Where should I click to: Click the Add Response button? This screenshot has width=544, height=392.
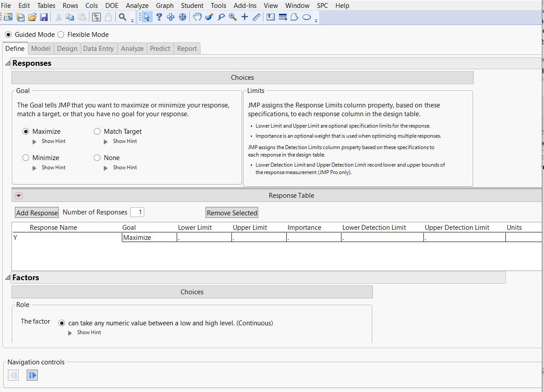(37, 213)
